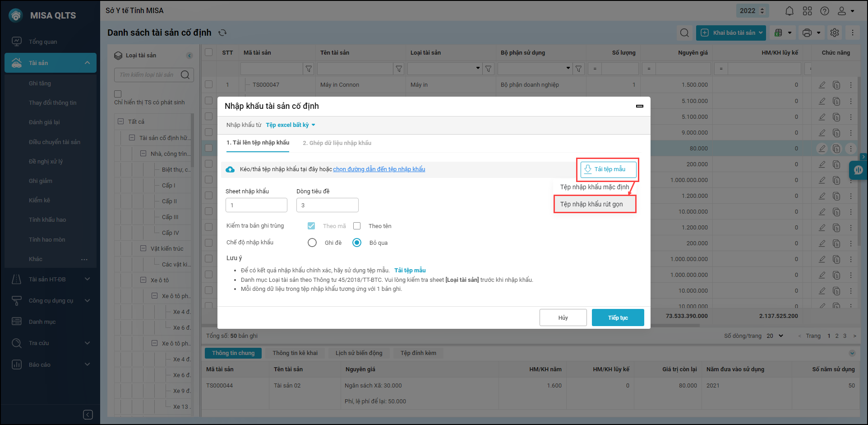Choose Tệp nhập khẩu mặc định option

pos(594,187)
